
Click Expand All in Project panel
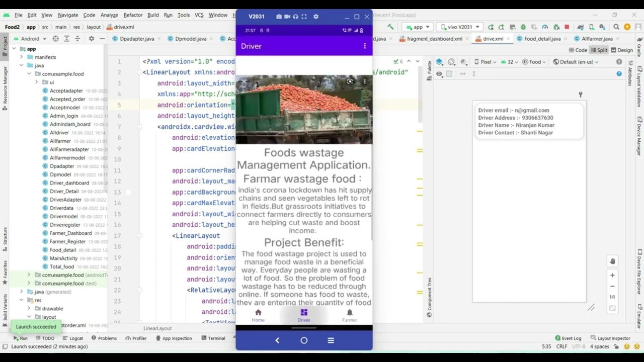point(66,39)
